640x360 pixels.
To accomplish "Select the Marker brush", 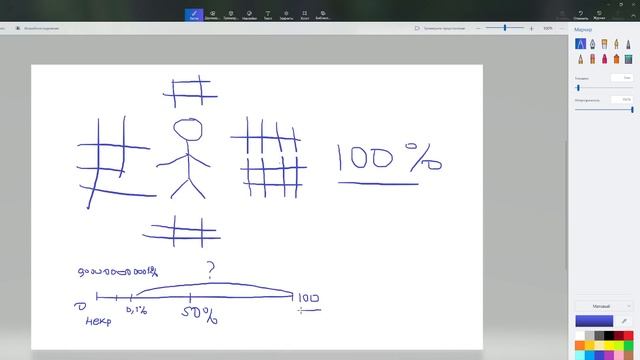I will tap(580, 44).
